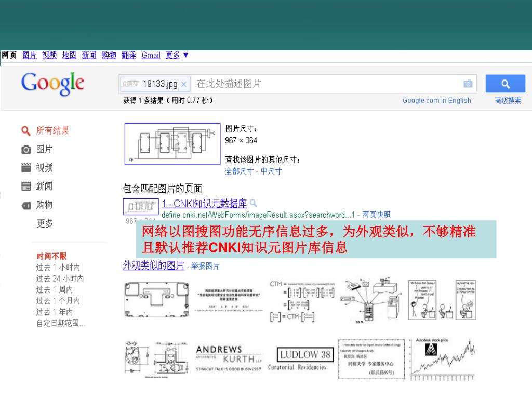This screenshot has width=532, height=399.
Task: Click the blue search magnifier button
Action: [505, 84]
